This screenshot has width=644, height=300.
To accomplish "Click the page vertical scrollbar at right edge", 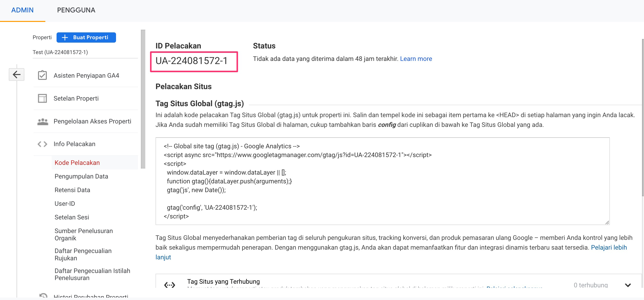I will 643,117.
